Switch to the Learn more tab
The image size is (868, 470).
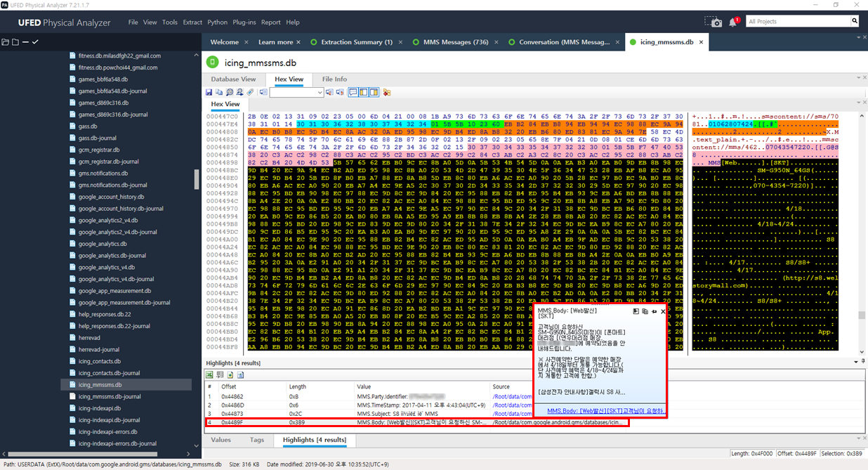tap(276, 42)
